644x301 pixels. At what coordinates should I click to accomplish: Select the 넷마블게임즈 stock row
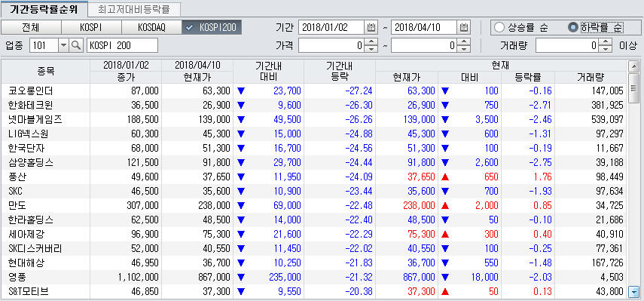tap(314, 120)
